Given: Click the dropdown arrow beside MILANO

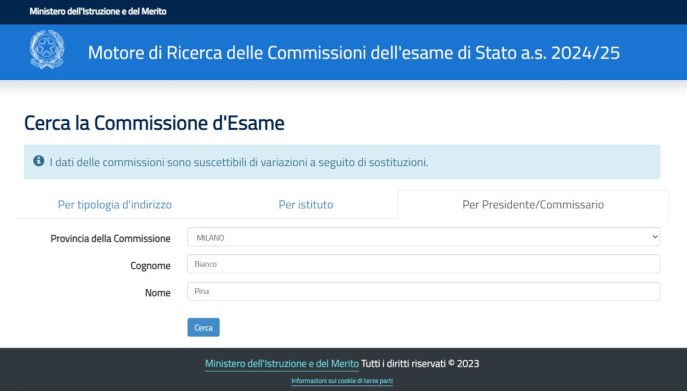Looking at the screenshot, I should [655, 237].
